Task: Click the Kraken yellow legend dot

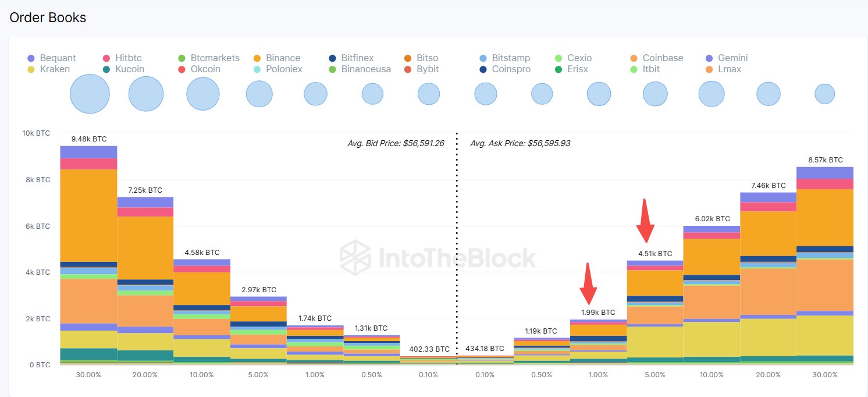Action: point(31,69)
